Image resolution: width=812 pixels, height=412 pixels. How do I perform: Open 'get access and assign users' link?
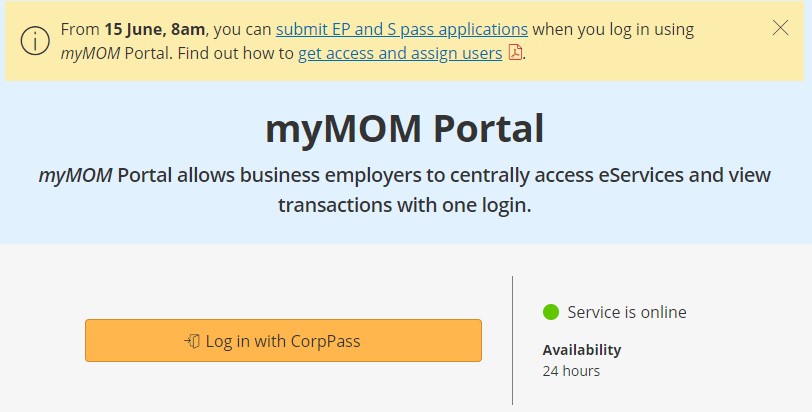pyautogui.click(x=400, y=53)
